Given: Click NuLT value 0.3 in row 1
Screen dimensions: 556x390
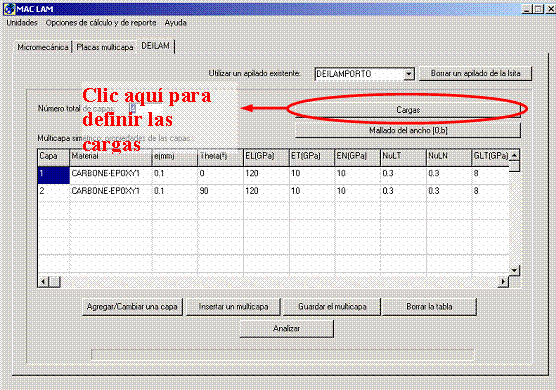Looking at the screenshot, I should 403,175.
